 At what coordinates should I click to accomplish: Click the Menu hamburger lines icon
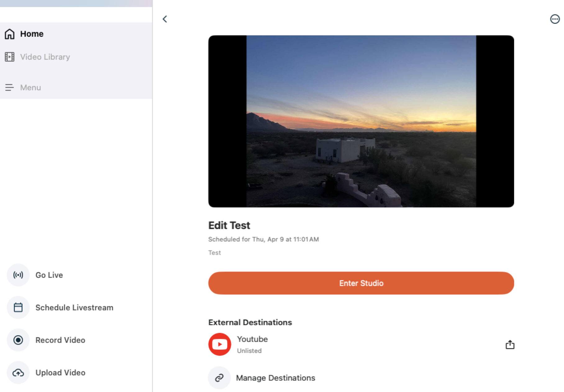(x=10, y=88)
